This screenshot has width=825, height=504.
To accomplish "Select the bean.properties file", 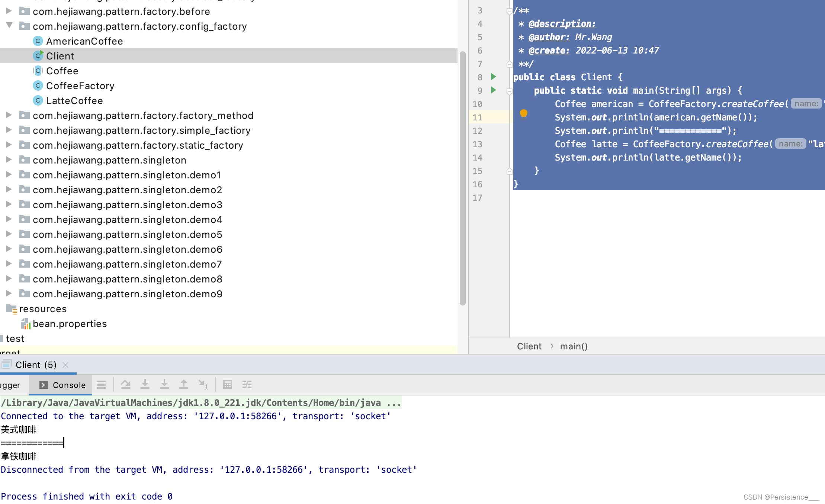I will [x=70, y=324].
